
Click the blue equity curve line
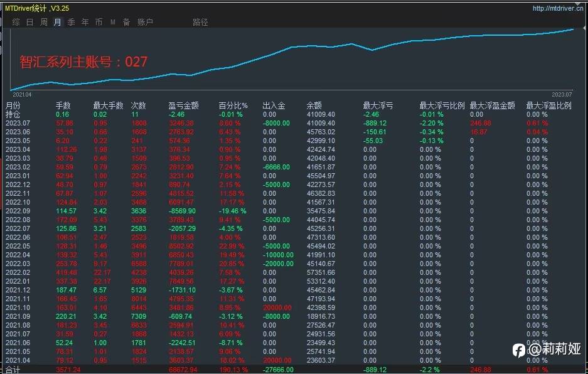coord(292,47)
